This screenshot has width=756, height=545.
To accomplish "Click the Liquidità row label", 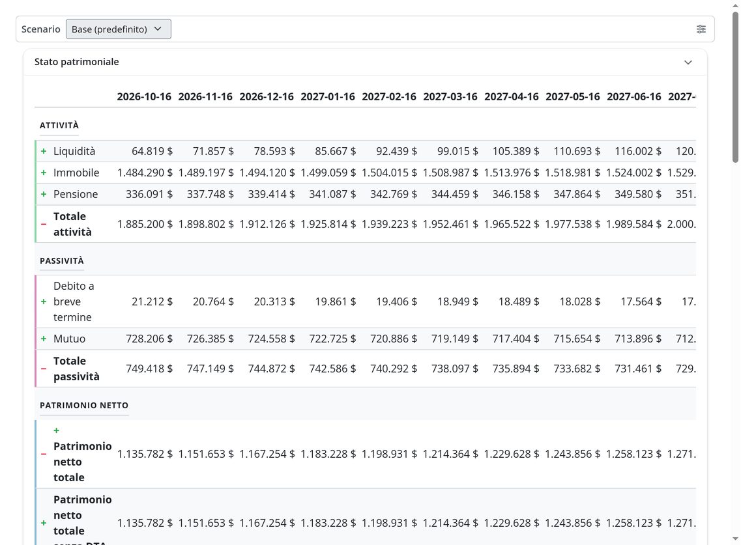I will [74, 151].
